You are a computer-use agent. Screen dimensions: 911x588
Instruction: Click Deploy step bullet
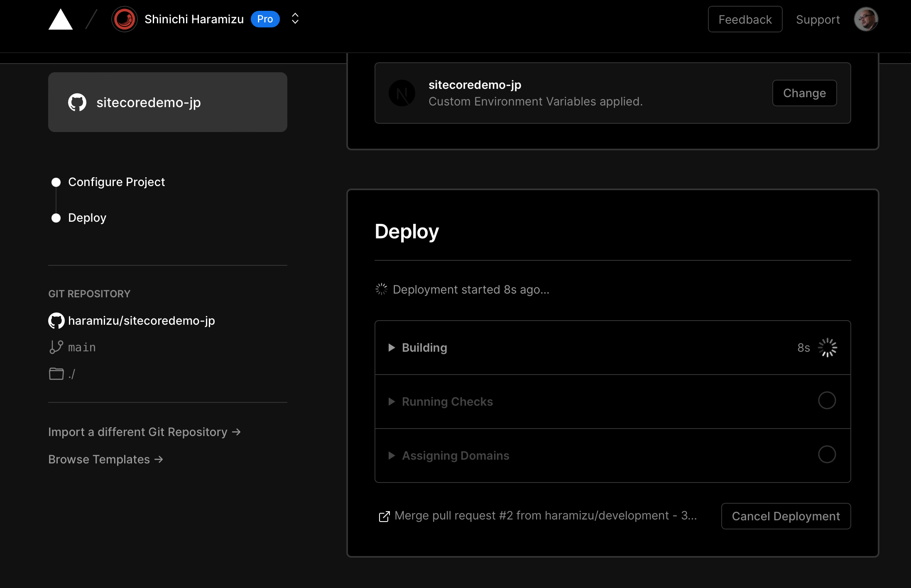56,218
